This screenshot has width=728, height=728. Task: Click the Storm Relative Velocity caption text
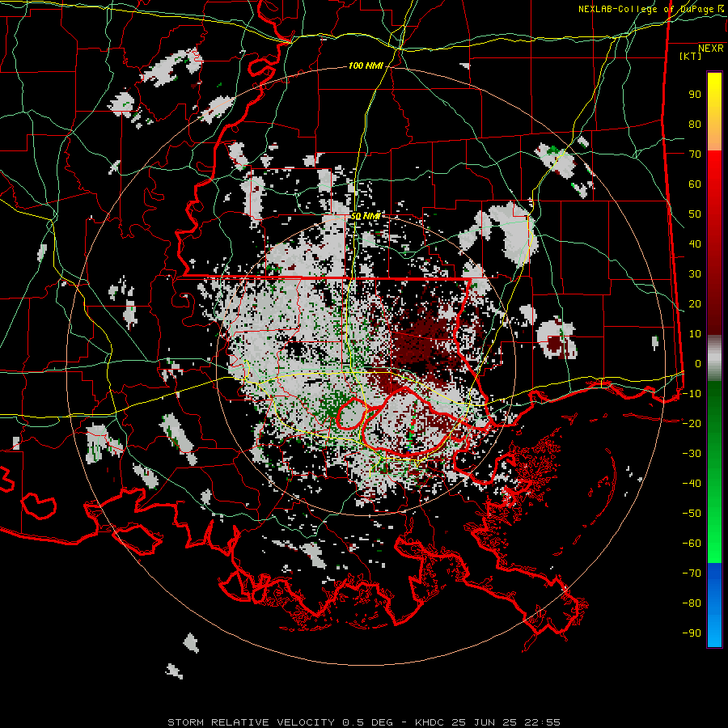(x=364, y=722)
